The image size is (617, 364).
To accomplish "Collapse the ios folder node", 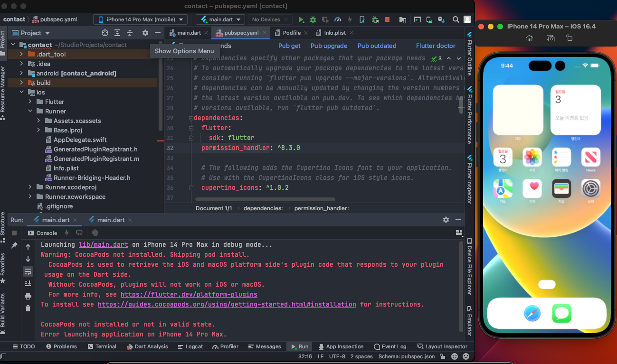I will pos(21,92).
